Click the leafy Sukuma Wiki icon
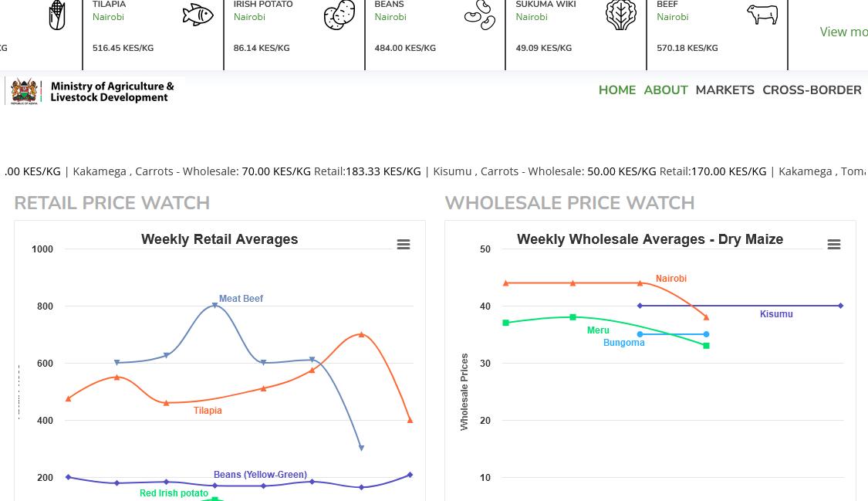The height and width of the screenshot is (501, 868). point(621,15)
